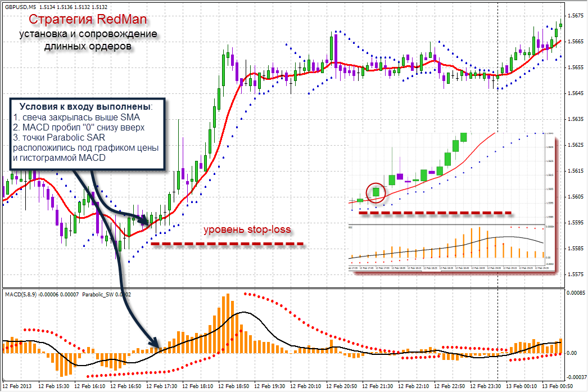The width and height of the screenshot is (588, 392).
Task: Click the 'уровень stop-loss' text label
Action: coord(247,229)
